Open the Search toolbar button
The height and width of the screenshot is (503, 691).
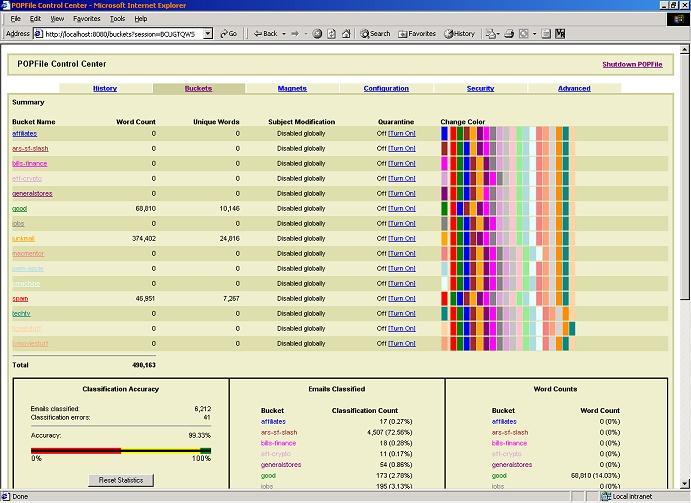[375, 34]
